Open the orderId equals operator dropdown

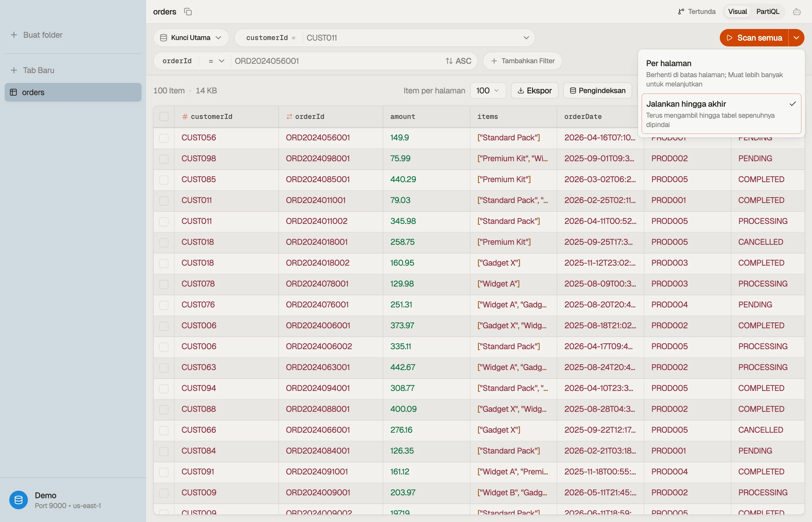pos(216,61)
